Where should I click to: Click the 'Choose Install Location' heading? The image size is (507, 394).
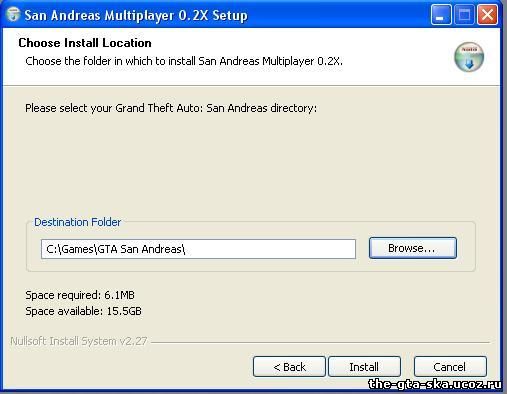point(85,43)
